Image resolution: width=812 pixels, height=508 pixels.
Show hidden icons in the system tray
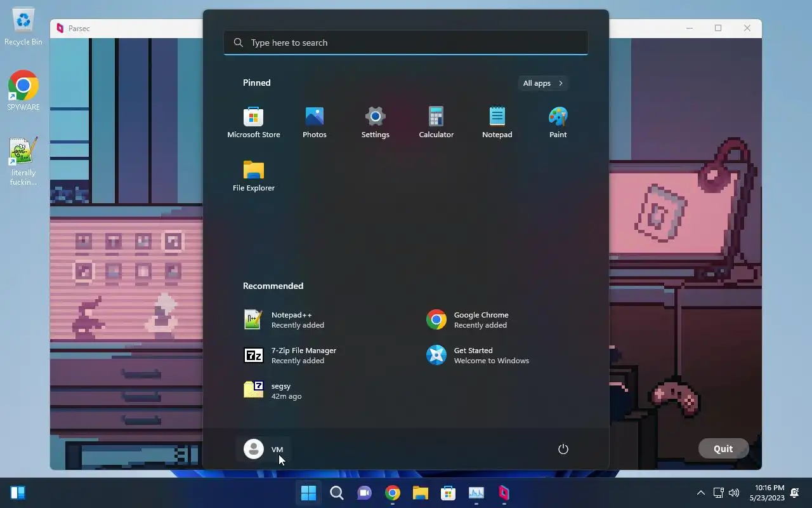click(x=701, y=493)
